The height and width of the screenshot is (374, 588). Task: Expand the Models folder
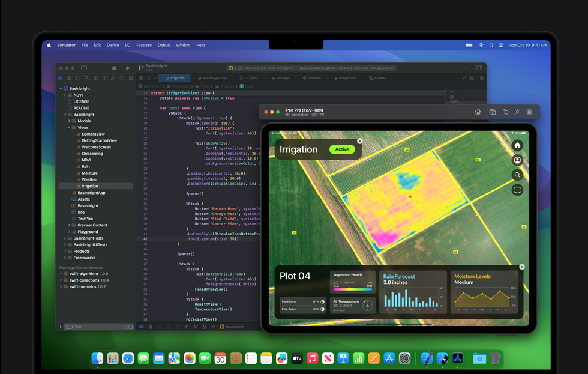pyautogui.click(x=69, y=121)
